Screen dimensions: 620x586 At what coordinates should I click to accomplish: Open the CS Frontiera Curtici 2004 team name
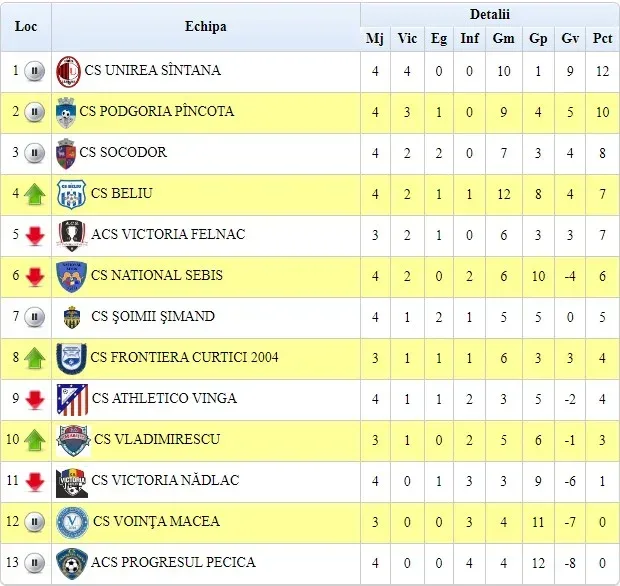pyautogui.click(x=184, y=357)
